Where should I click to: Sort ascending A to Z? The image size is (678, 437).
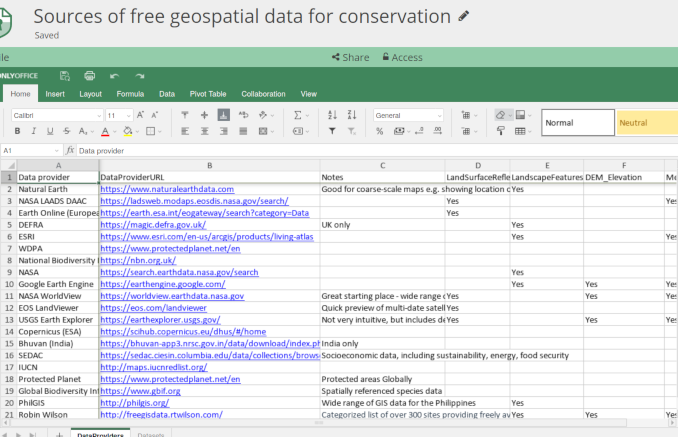pyautogui.click(x=332, y=115)
